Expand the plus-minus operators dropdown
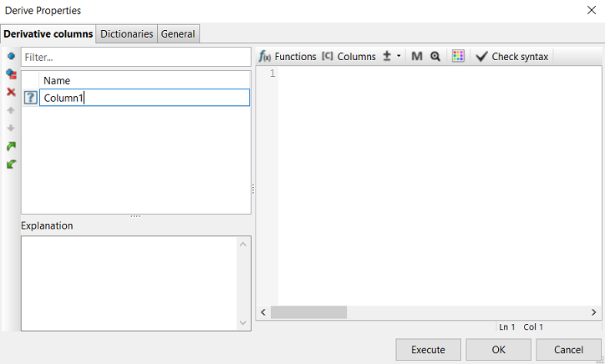Viewport: 605px width, 364px height. [391, 57]
